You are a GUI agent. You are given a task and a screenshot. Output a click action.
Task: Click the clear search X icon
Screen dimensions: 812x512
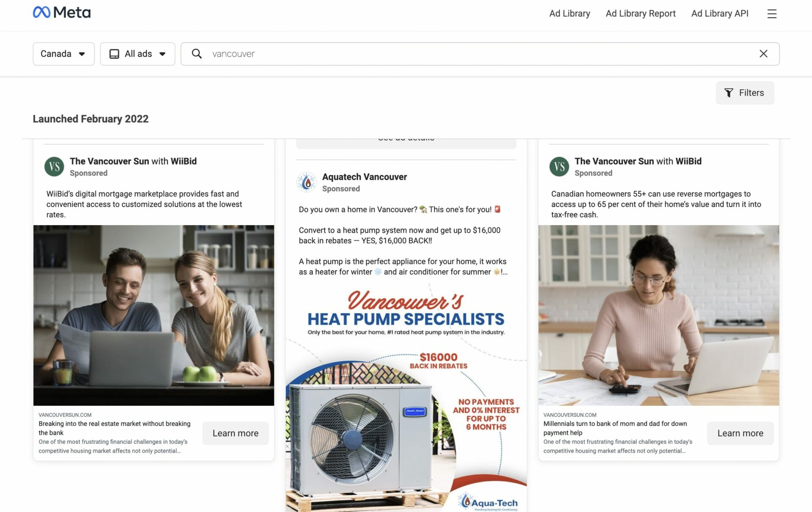[763, 54]
